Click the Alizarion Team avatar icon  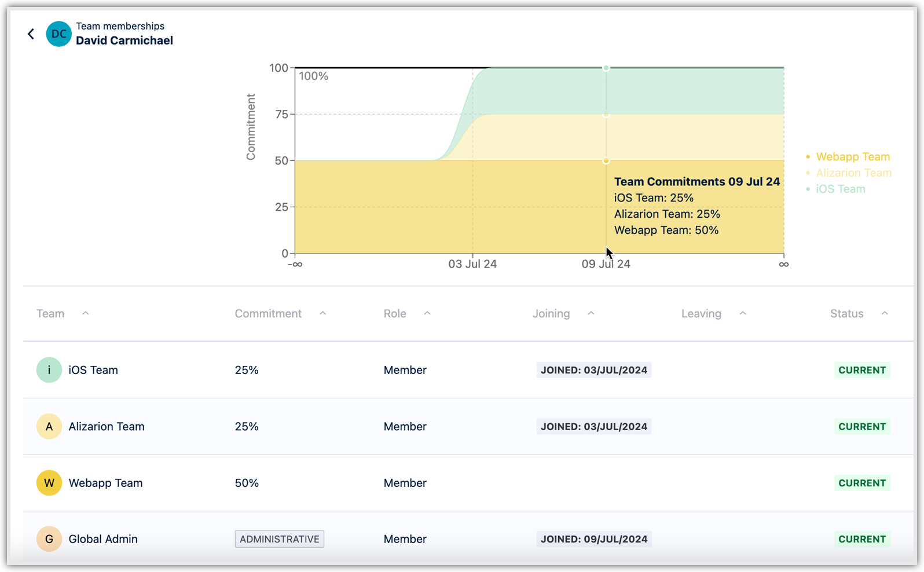pyautogui.click(x=49, y=427)
